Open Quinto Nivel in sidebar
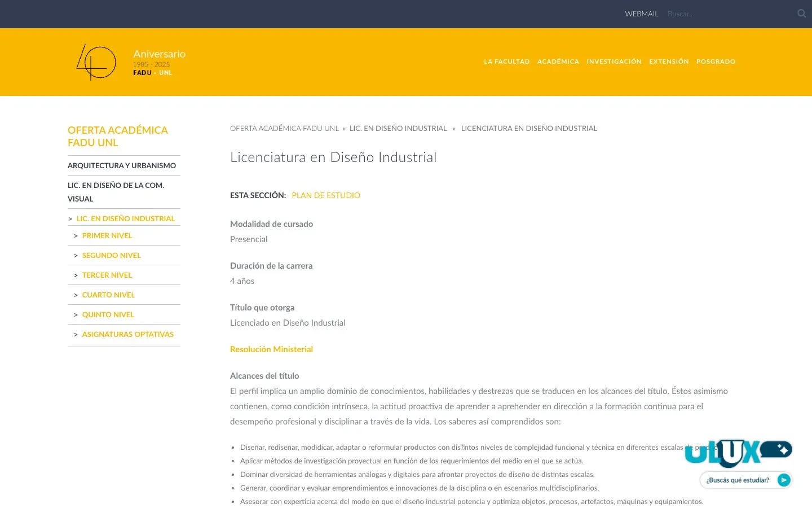Screen dimensions: 812x508 108,314
